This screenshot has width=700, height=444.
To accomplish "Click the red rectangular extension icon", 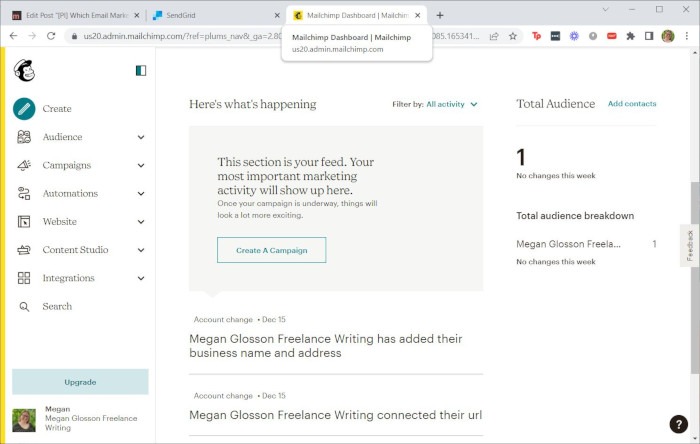I will (x=612, y=36).
